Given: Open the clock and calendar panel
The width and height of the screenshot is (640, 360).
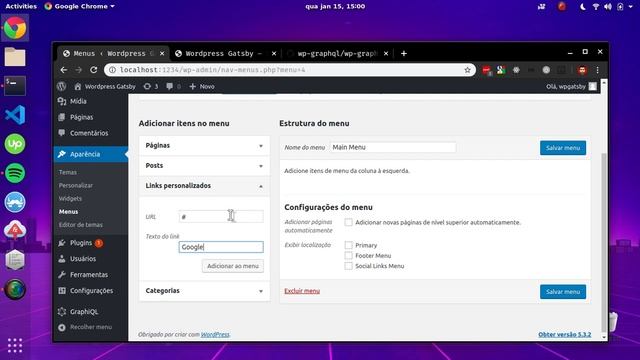Looking at the screenshot, I should point(335,6).
